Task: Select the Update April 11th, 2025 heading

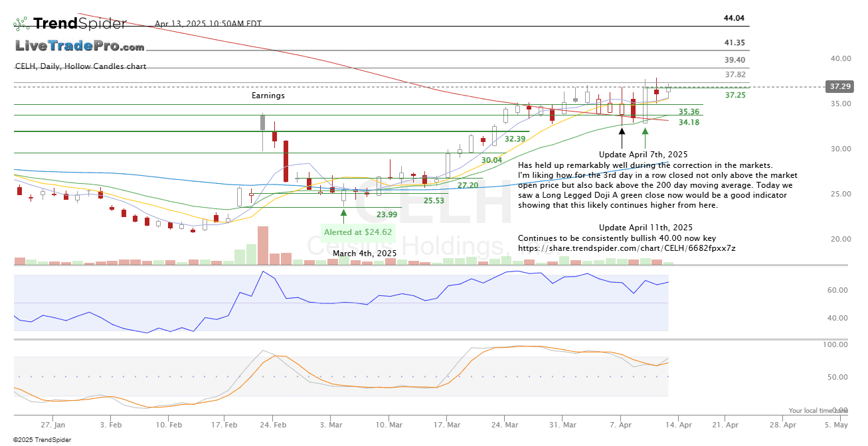Action: pyautogui.click(x=646, y=228)
